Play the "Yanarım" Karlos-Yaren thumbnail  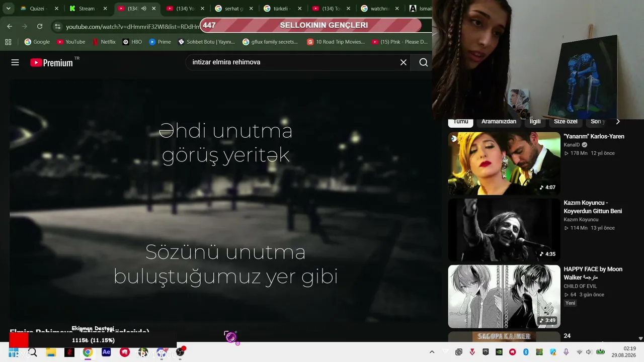504,163
